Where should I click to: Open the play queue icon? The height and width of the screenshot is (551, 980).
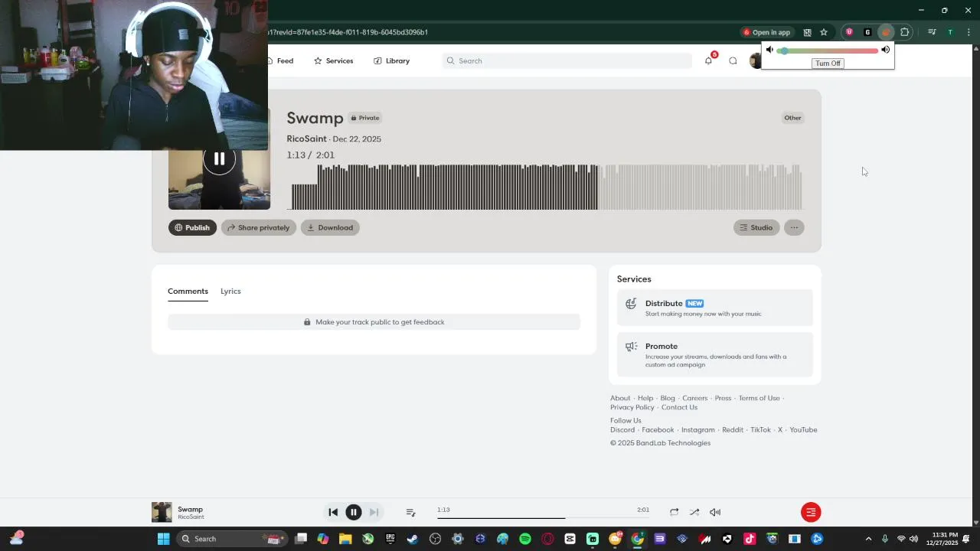click(x=410, y=512)
